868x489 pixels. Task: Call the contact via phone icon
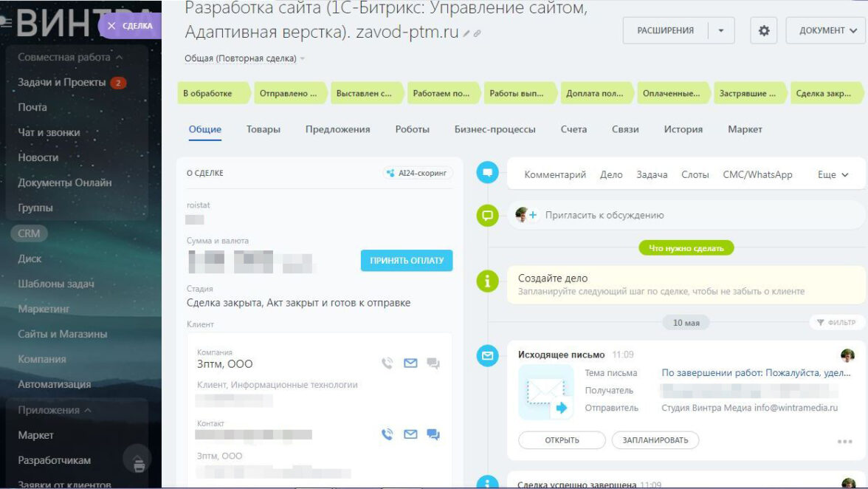coord(387,434)
